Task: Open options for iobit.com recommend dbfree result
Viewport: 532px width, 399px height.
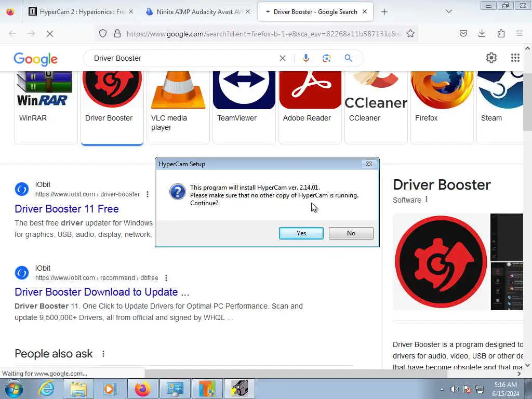Action: point(166,278)
